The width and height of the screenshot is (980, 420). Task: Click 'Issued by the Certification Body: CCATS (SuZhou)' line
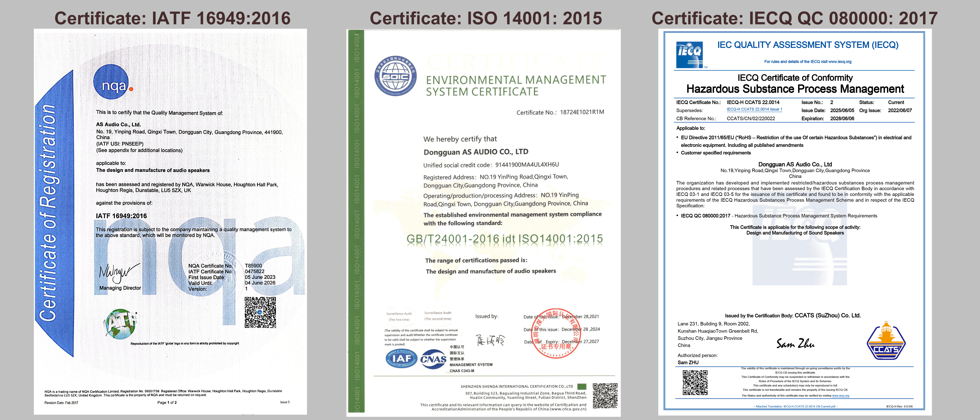[792, 315]
